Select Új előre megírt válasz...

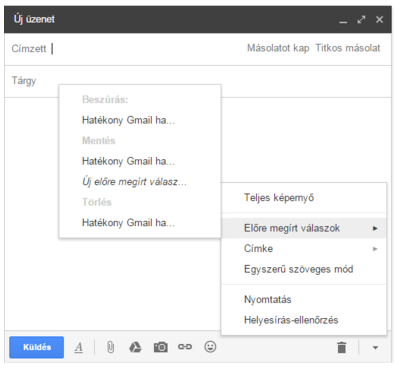[140, 182]
